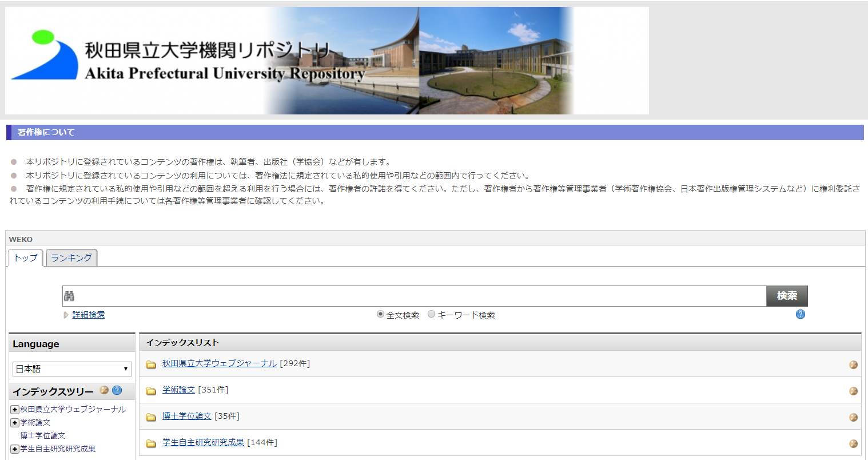Viewport: 868px width, 460px height.
Task: Open the 詳細検索 advanced search link
Action: coord(89,315)
